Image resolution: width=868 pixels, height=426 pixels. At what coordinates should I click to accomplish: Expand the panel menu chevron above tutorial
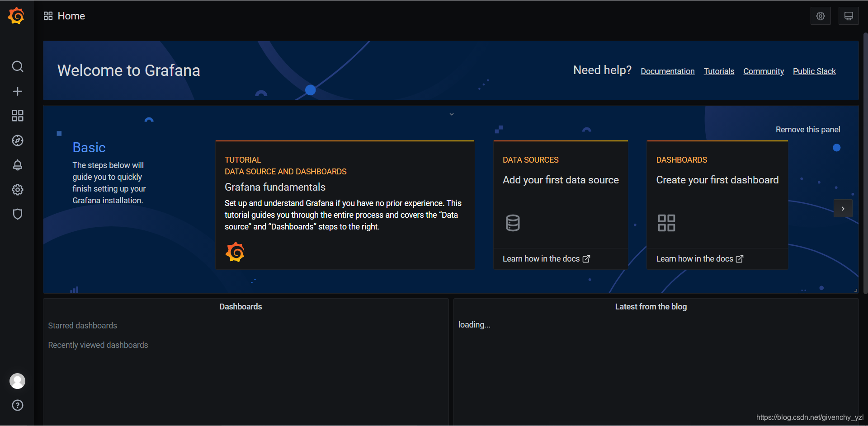[x=451, y=114]
